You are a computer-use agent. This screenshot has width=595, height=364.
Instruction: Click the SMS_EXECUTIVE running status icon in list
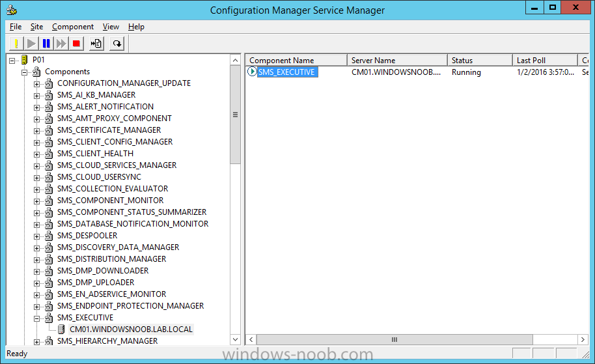click(252, 72)
